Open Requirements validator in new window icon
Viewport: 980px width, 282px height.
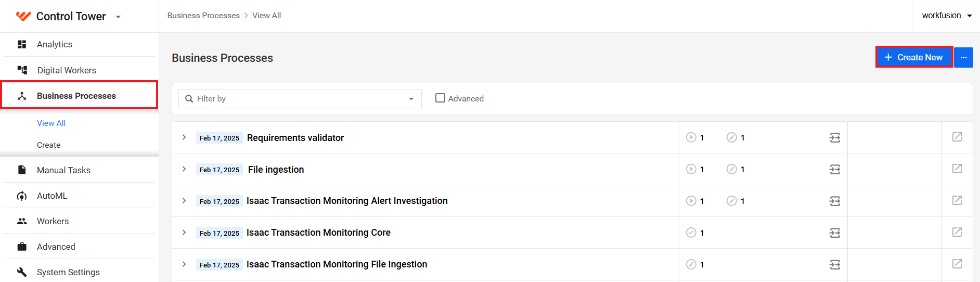(957, 137)
